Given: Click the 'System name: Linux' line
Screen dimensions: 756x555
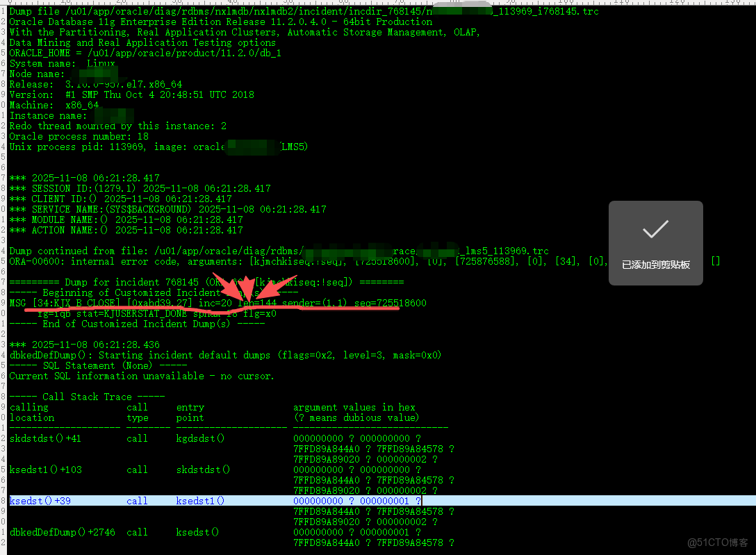Looking at the screenshot, I should click(63, 64).
